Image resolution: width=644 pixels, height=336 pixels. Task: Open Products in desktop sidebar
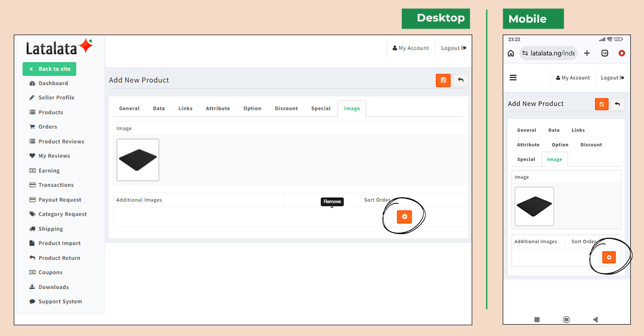[x=46, y=113]
